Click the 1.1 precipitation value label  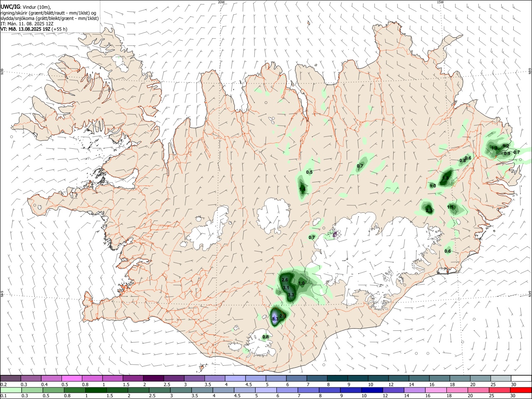(x=450, y=207)
